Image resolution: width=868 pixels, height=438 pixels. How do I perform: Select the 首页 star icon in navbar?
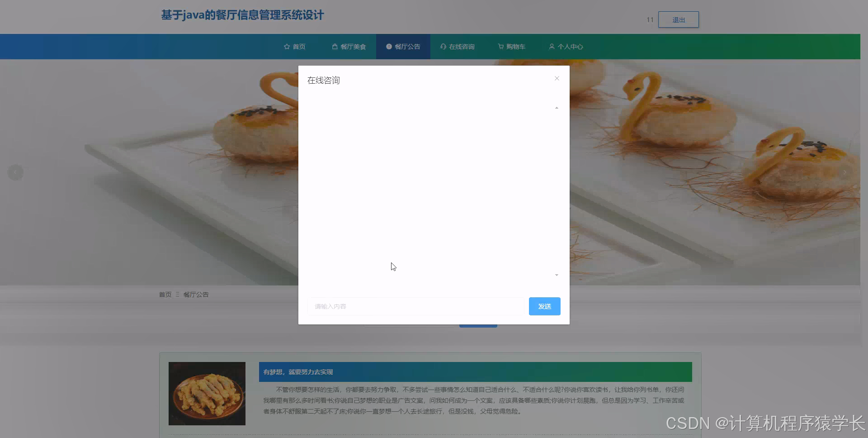pyautogui.click(x=287, y=46)
